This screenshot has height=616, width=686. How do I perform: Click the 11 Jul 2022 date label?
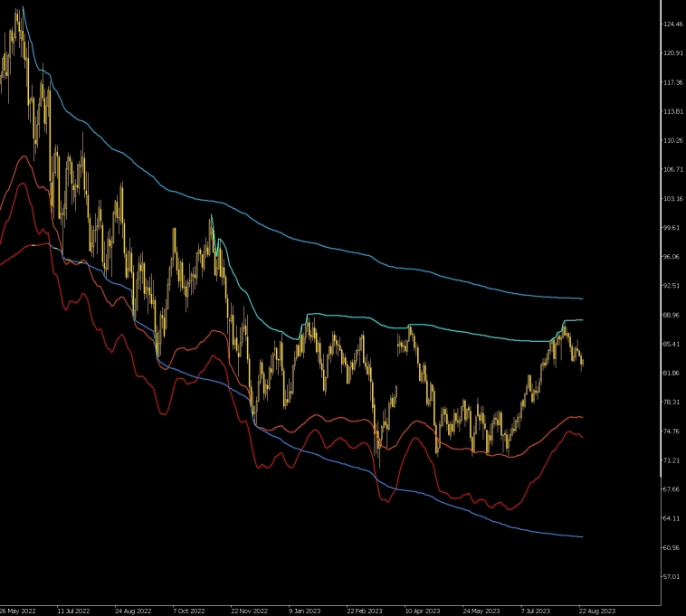coord(73,611)
